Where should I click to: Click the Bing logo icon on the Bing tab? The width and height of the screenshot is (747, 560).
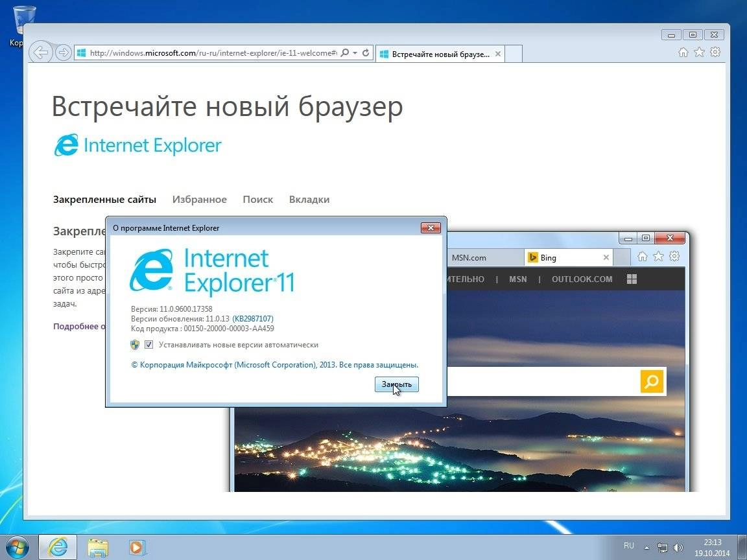[532, 257]
